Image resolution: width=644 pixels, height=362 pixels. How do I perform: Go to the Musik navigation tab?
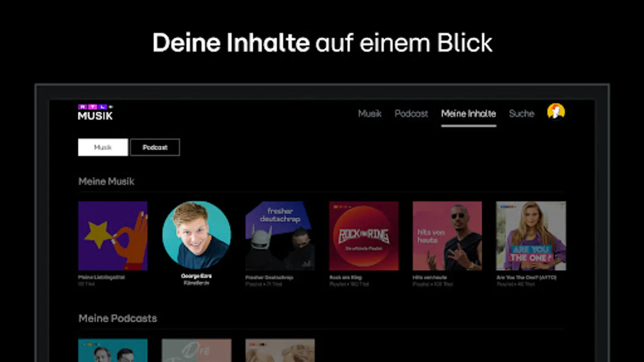pyautogui.click(x=370, y=114)
